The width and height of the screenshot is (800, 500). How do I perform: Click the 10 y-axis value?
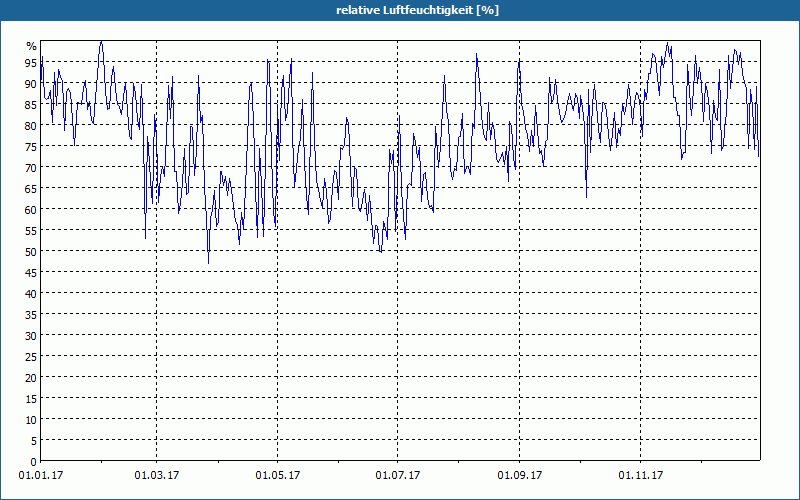click(31, 419)
